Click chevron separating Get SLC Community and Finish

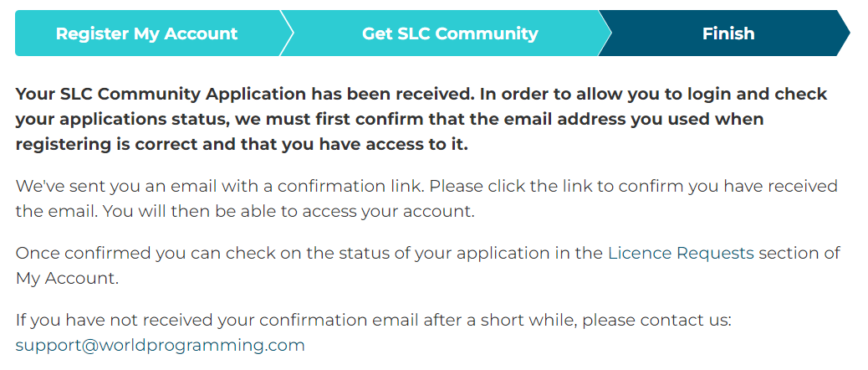click(x=605, y=33)
